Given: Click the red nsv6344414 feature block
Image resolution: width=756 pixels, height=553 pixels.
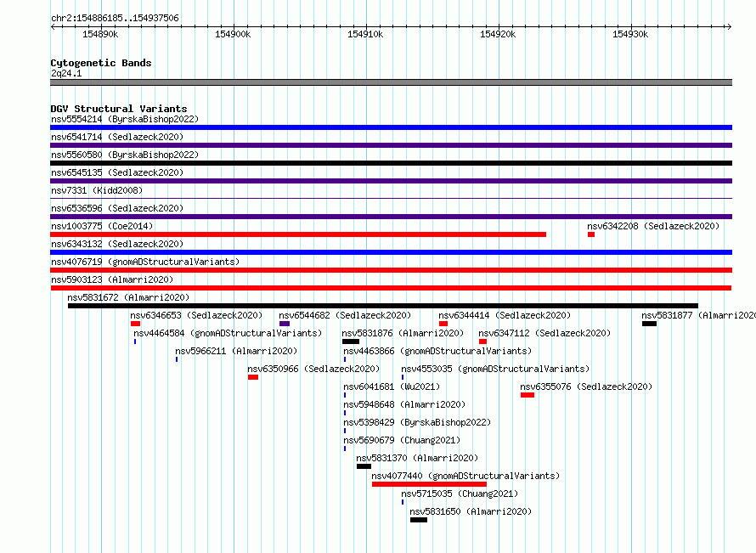Looking at the screenshot, I should click(x=443, y=324).
